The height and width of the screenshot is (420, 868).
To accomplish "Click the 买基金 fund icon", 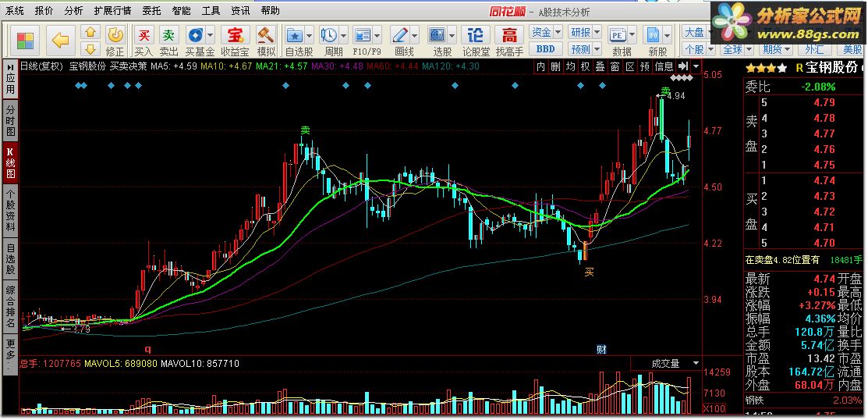I will [x=196, y=36].
